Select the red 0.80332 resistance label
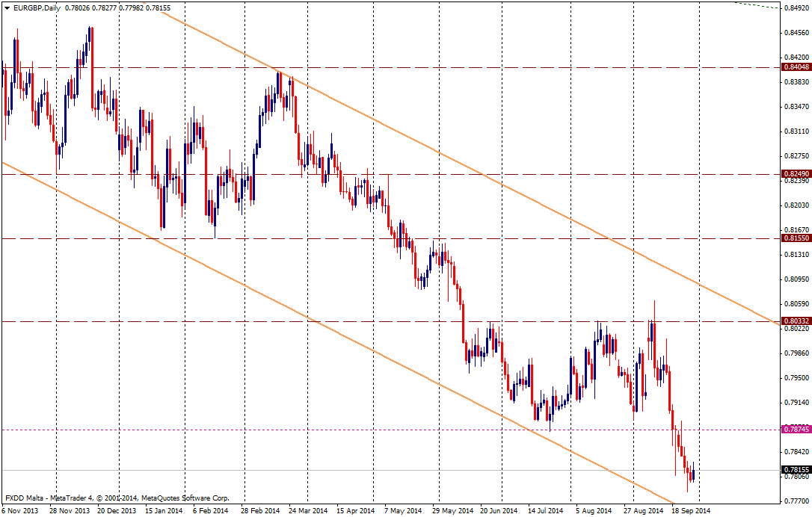 tap(795, 321)
